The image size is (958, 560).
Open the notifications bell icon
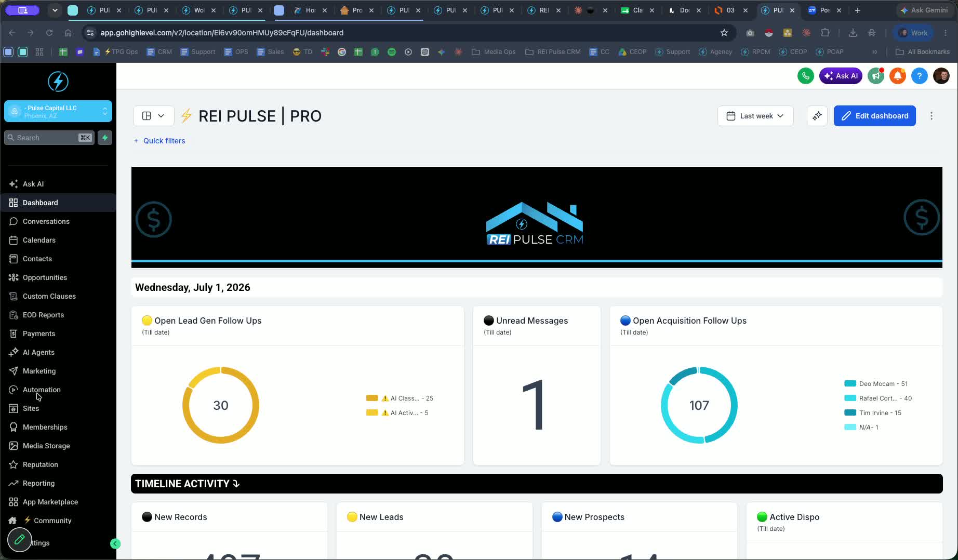(x=897, y=76)
